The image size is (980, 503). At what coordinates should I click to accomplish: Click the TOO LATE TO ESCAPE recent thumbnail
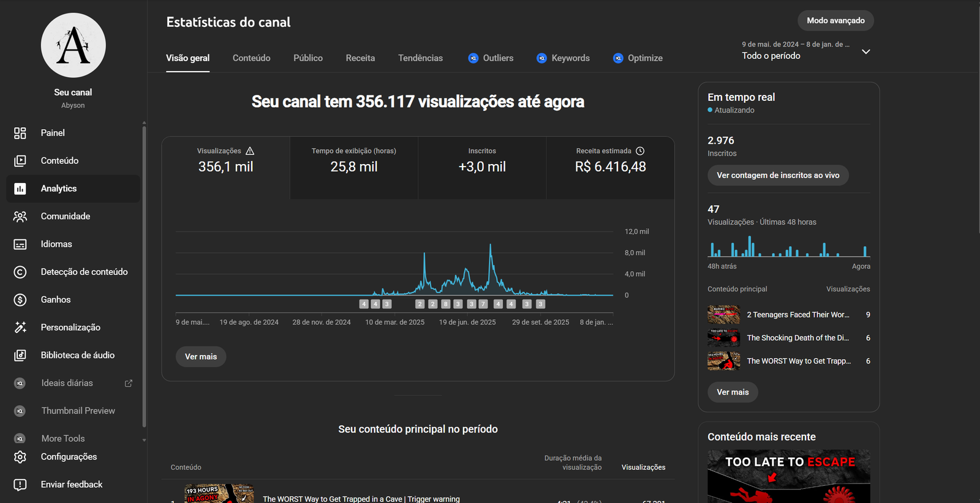click(x=789, y=477)
